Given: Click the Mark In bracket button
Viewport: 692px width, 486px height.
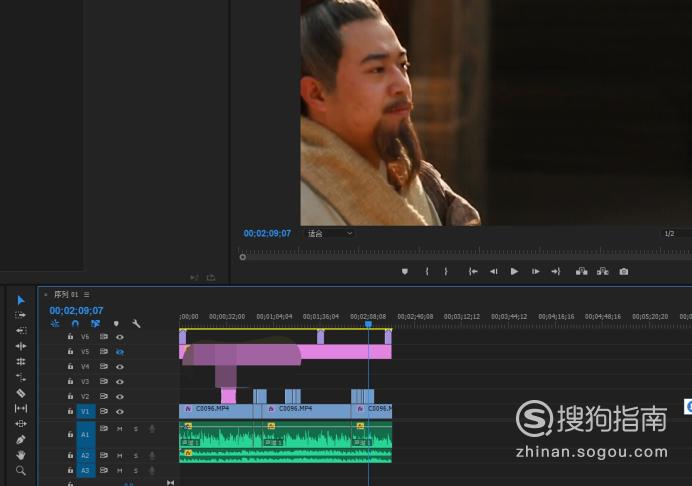Looking at the screenshot, I should pos(427,271).
